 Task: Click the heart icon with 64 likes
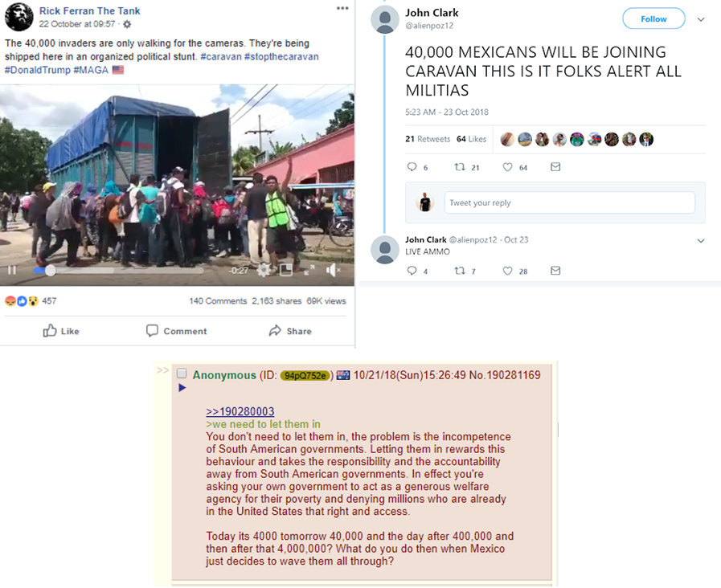[x=507, y=167]
